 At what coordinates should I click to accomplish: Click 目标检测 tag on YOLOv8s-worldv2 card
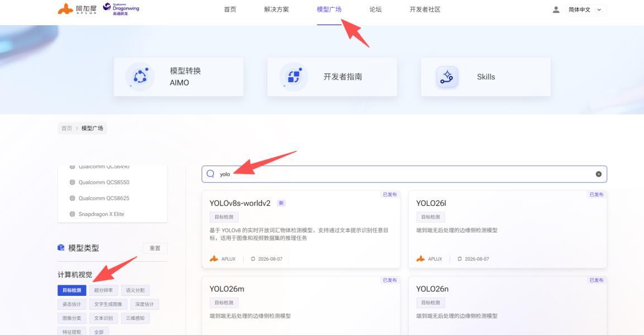224,217
